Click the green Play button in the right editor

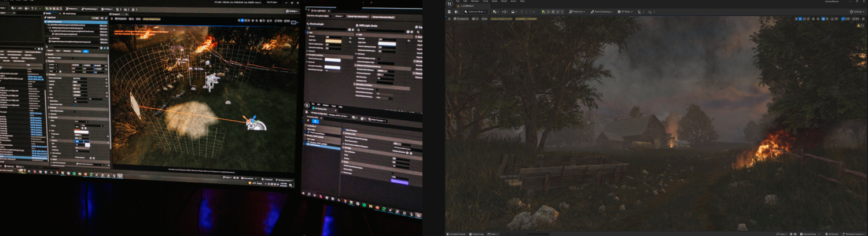pos(543,12)
